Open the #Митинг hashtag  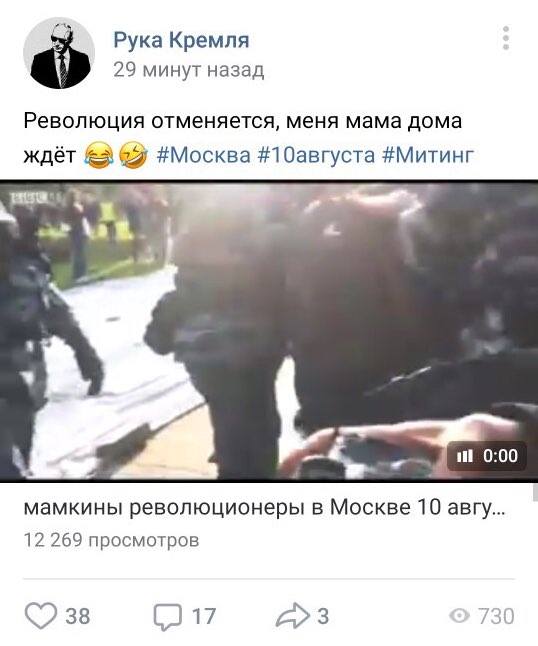428,156
